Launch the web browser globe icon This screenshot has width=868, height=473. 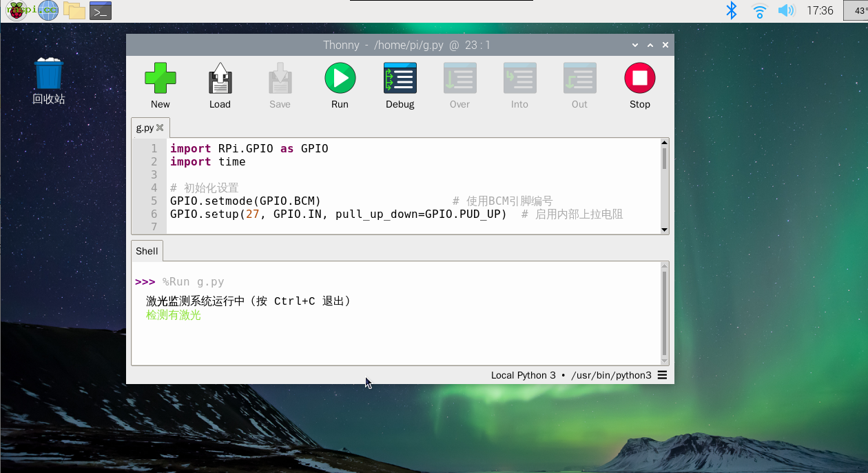48,10
